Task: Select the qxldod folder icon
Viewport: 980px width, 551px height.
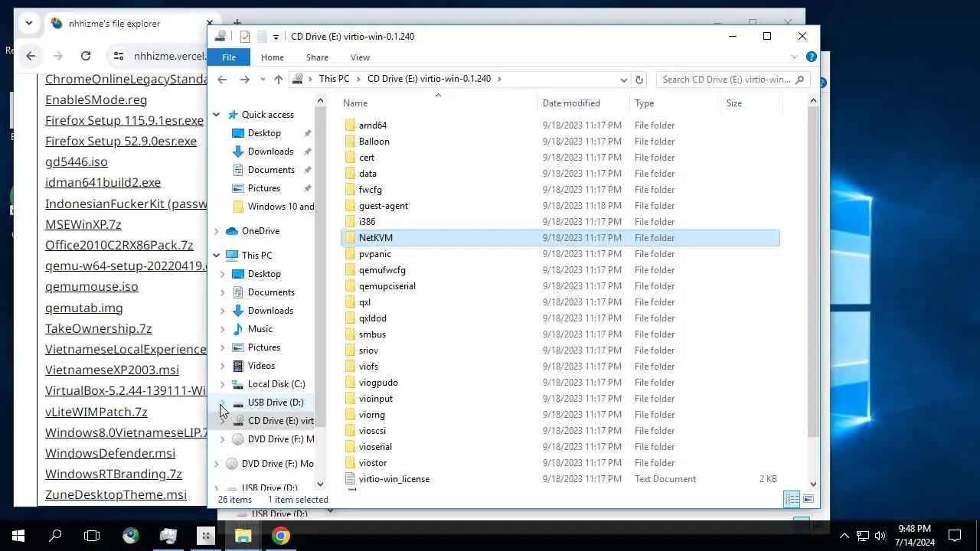Action: (350, 318)
